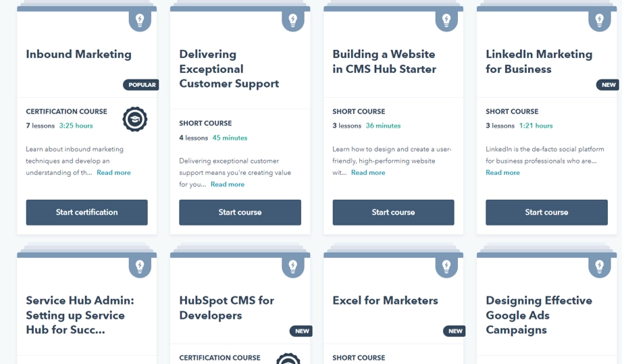Click lightbulb badge on Excel for Marketers card
The width and height of the screenshot is (622, 364).
(446, 267)
